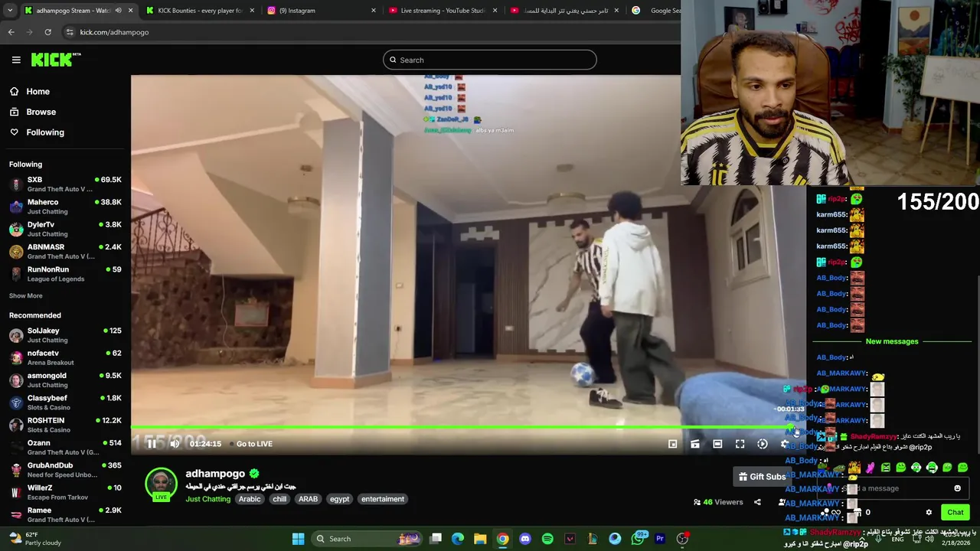Open Spotify from taskbar
The width and height of the screenshot is (980, 551).
point(547,539)
